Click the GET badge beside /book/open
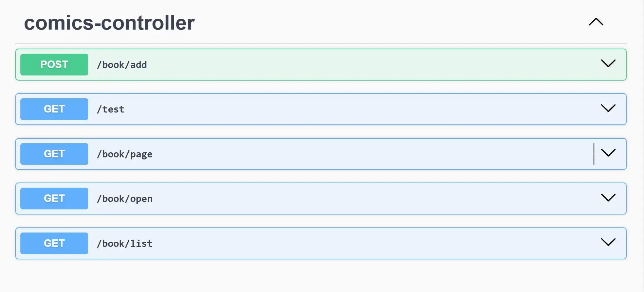This screenshot has height=292, width=644. click(x=54, y=199)
